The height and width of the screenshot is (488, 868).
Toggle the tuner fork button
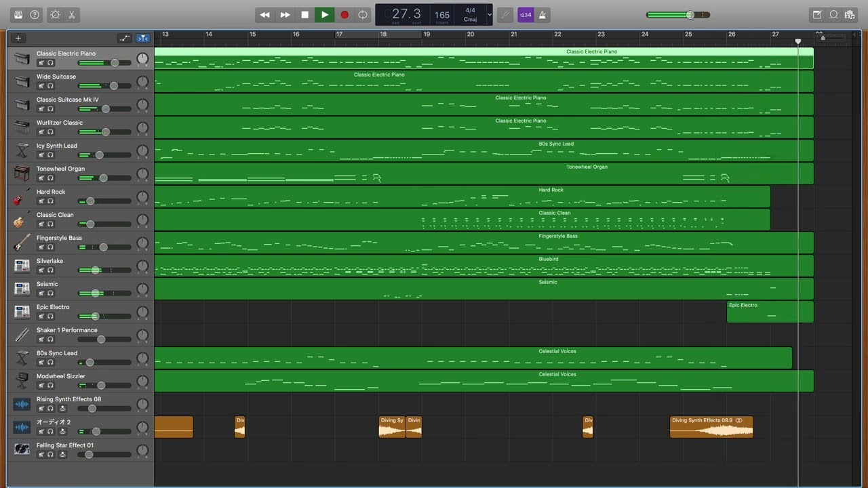point(505,14)
